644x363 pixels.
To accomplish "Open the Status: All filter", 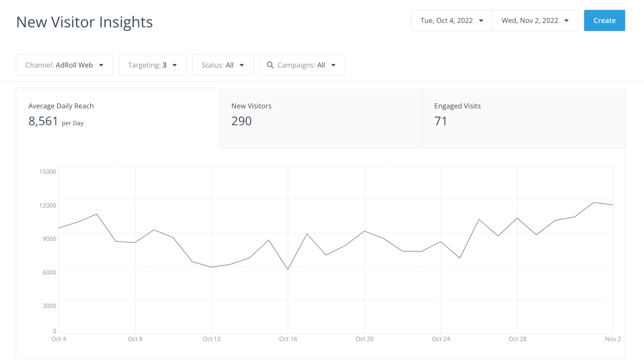I will click(x=222, y=65).
